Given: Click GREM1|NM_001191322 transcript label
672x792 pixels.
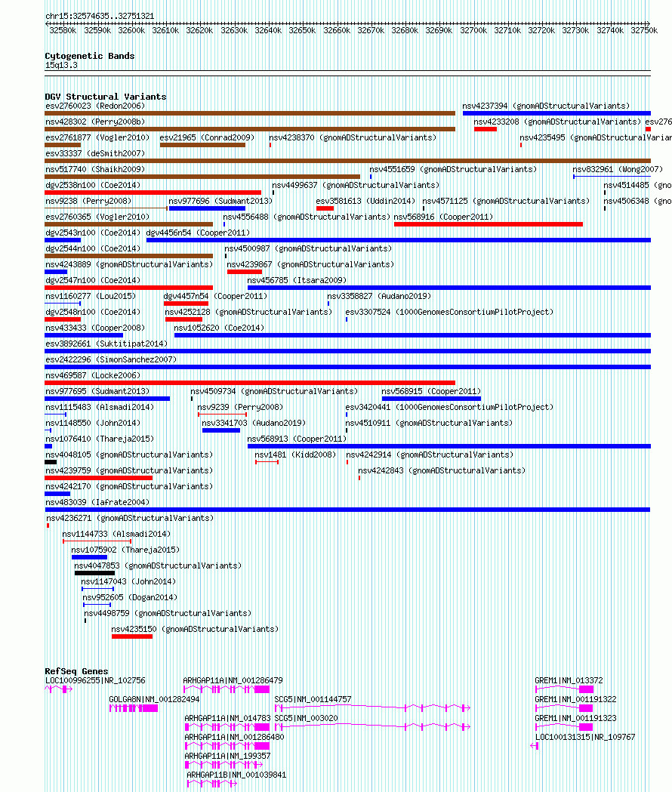Looking at the screenshot, I should (575, 700).
